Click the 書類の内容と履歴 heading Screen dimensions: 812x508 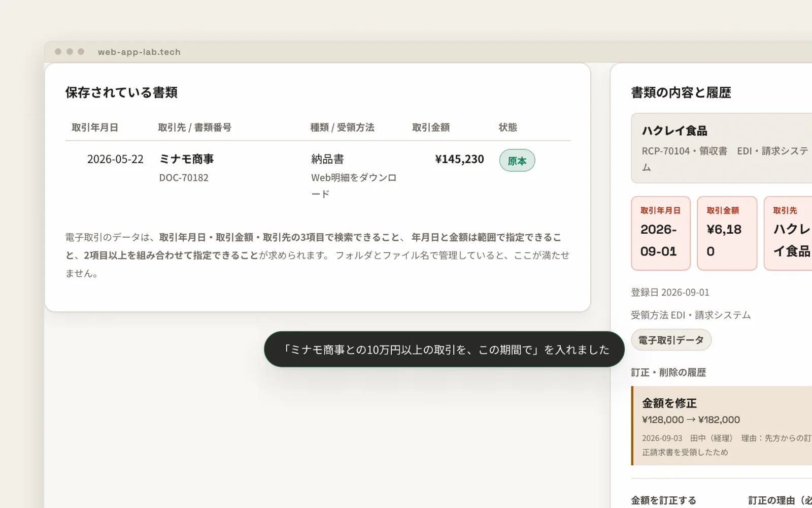click(681, 92)
